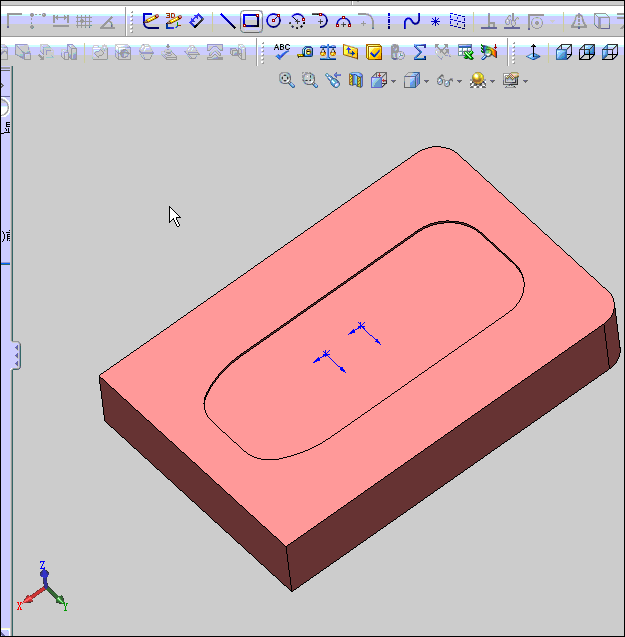Collapse the left panel via the splitter handle
Image resolution: width=625 pixels, height=637 pixels.
[x=16, y=355]
